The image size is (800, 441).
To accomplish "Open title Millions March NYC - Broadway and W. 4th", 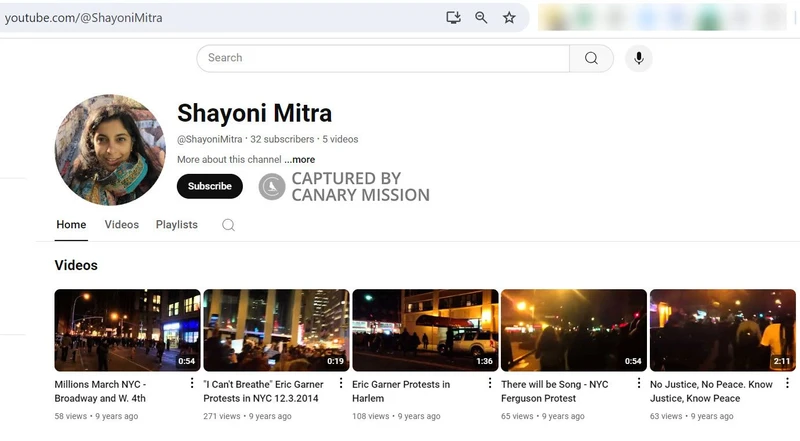I will [x=101, y=391].
